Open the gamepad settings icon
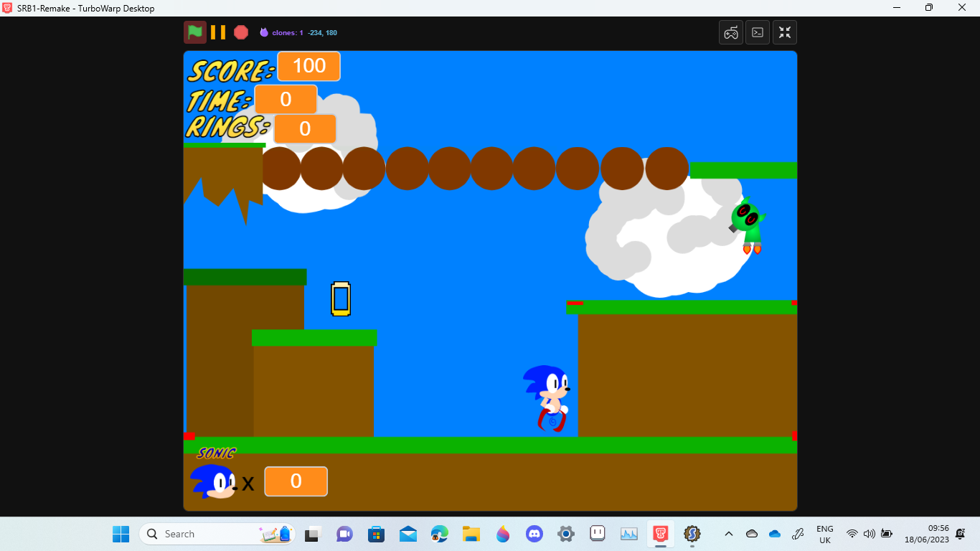Viewport: 980px width, 551px height. click(x=731, y=32)
